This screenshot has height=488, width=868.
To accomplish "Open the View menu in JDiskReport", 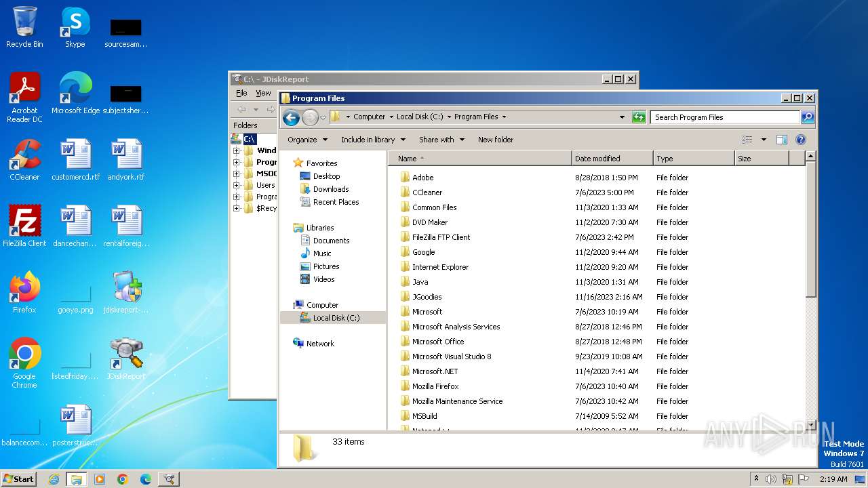I will [x=263, y=93].
